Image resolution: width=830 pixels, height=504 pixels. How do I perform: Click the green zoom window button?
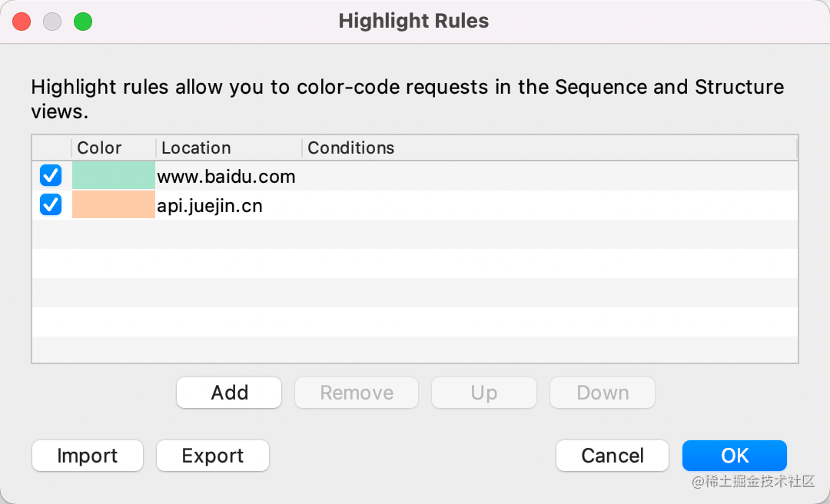tap(83, 22)
